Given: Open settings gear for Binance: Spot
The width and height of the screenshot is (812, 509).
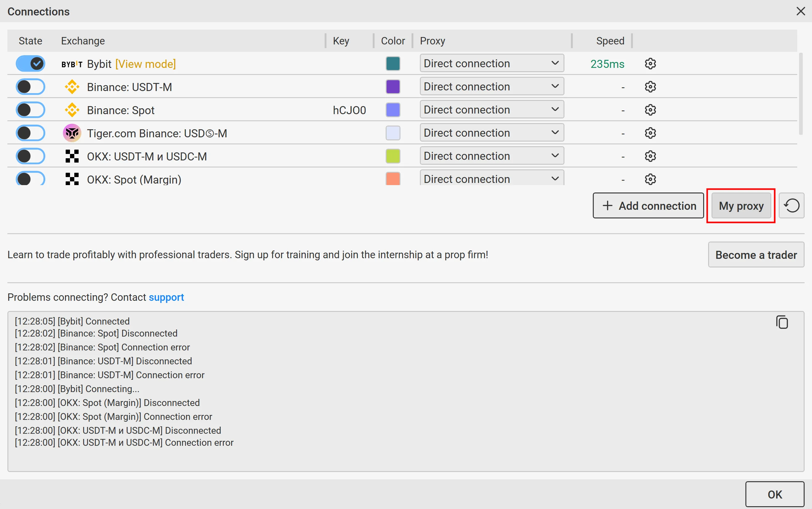Looking at the screenshot, I should click(650, 110).
